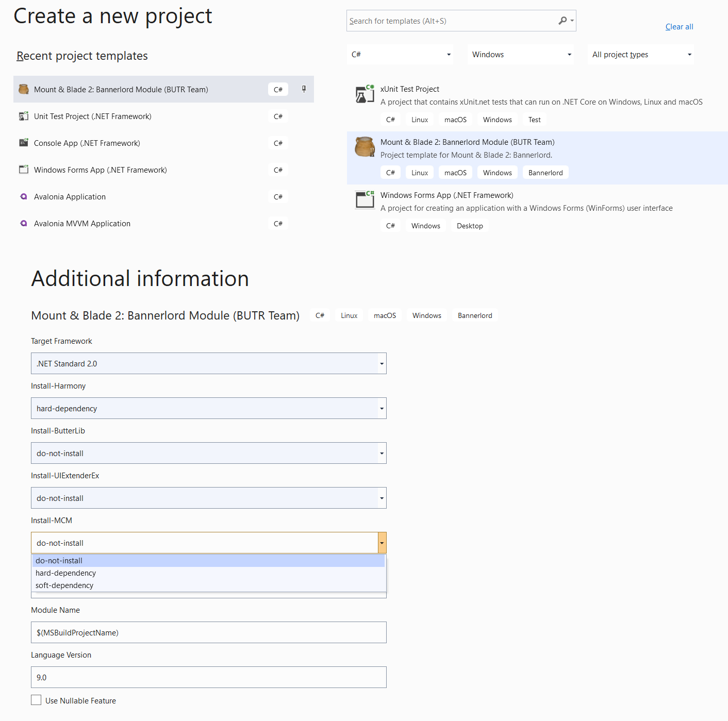Image resolution: width=728 pixels, height=721 pixels.
Task: Click the Language Version text field
Action: tap(209, 677)
